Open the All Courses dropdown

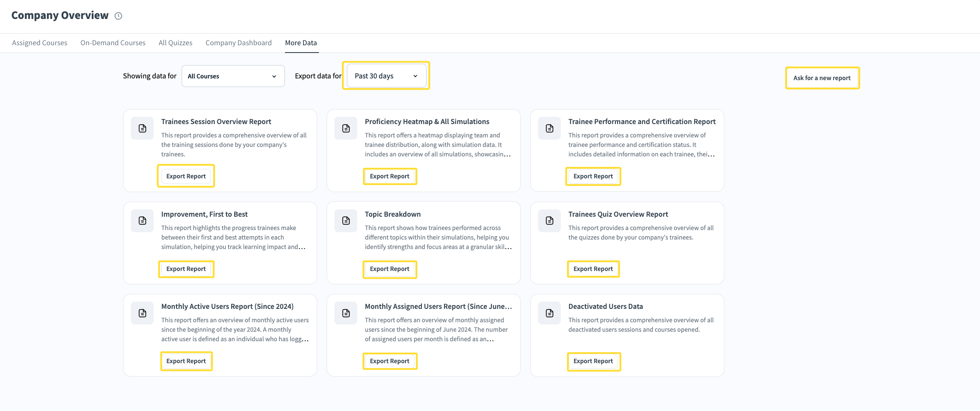[x=233, y=76]
